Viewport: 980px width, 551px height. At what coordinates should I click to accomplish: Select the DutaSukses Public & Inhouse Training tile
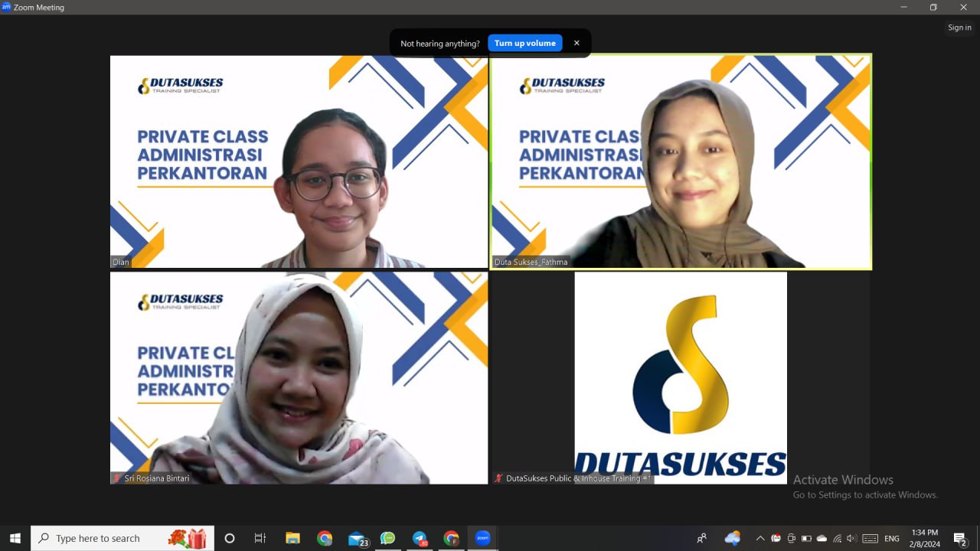(681, 378)
